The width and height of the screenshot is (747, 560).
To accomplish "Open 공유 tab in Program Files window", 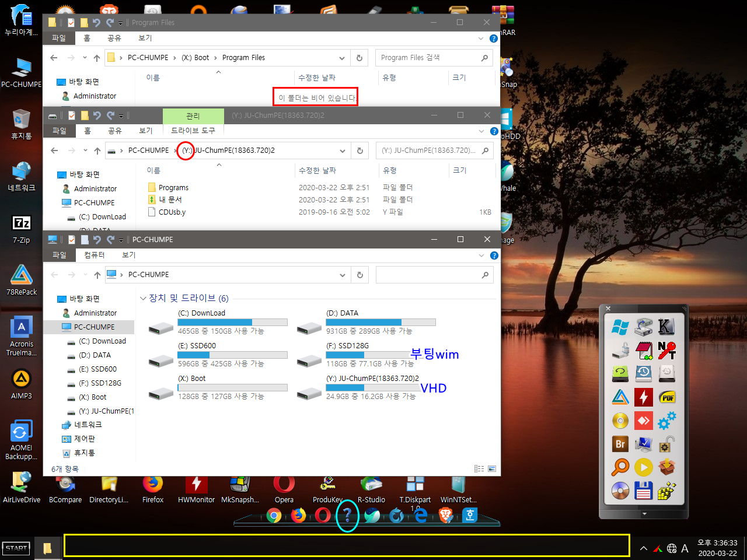I will 114,38.
